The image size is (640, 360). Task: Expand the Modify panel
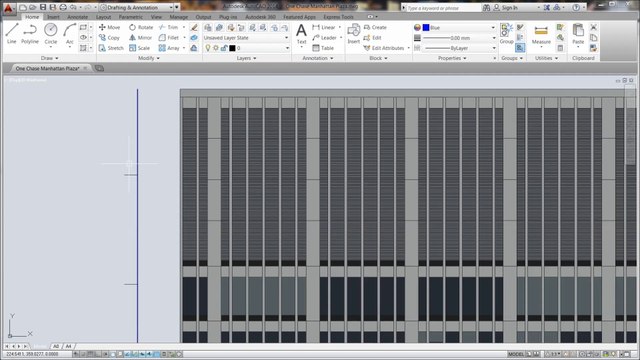[149, 58]
